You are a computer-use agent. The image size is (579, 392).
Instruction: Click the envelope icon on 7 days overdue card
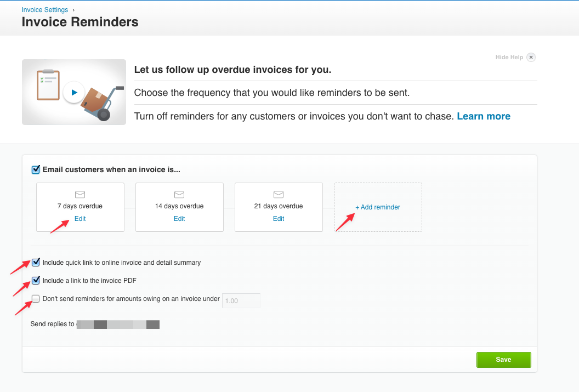tap(80, 195)
